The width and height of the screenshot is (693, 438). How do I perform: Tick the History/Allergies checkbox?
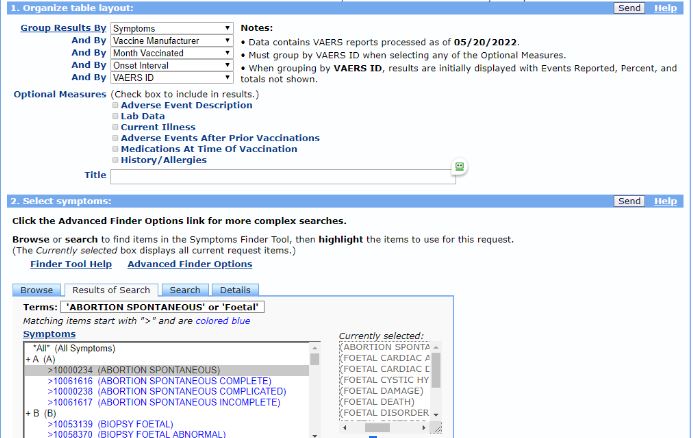coord(116,160)
